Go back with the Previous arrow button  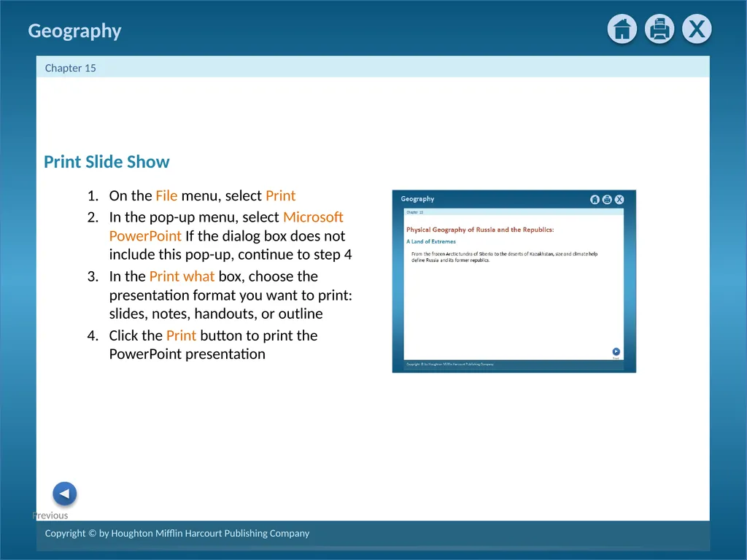(64, 494)
